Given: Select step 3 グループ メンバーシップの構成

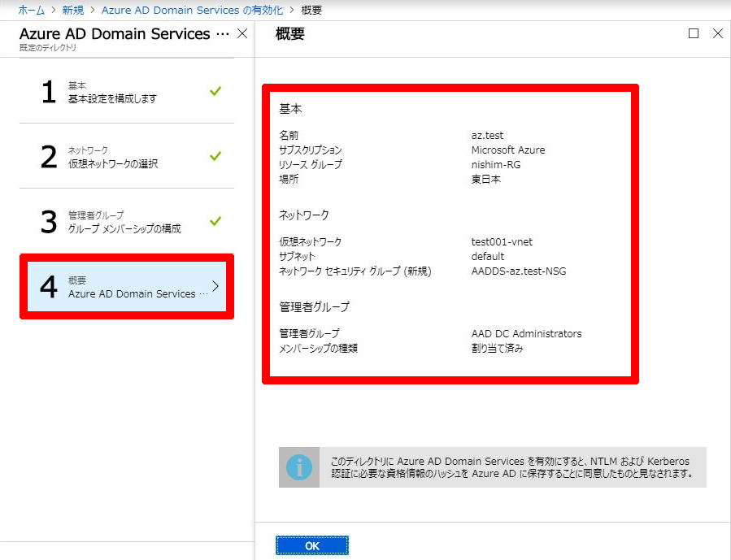Looking at the screenshot, I should click(x=126, y=221).
